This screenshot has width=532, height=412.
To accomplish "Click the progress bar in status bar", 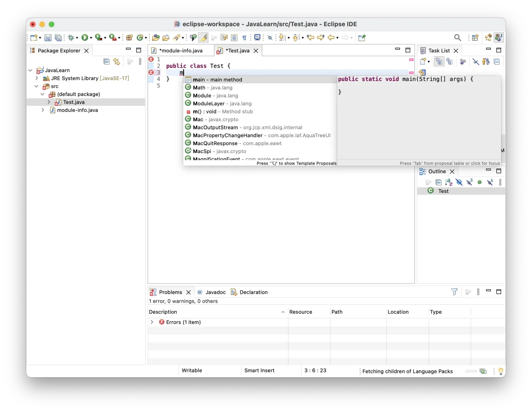I will click(x=471, y=371).
